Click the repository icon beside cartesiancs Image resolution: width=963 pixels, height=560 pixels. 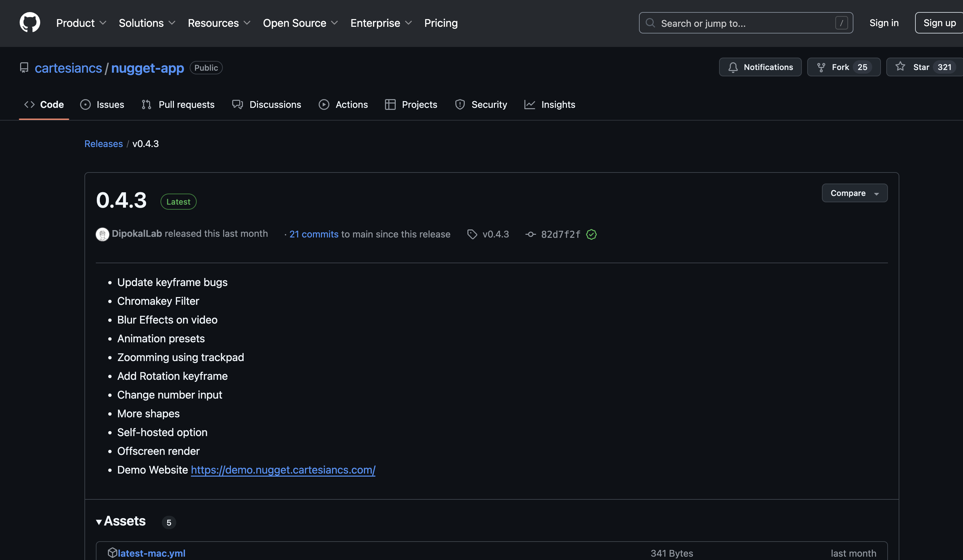point(24,68)
